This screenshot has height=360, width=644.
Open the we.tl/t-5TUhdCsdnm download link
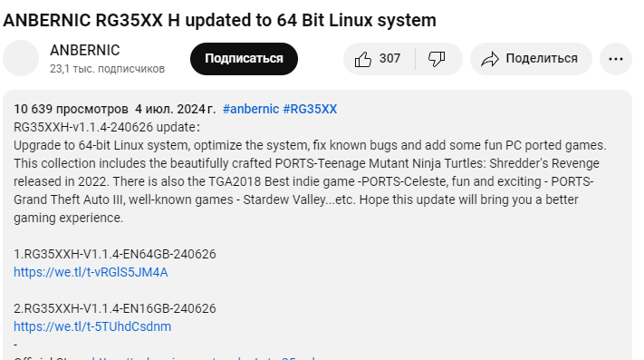pos(92,326)
